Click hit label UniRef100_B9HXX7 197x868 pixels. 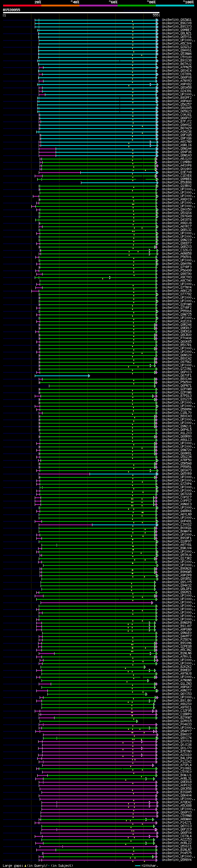point(177,734)
